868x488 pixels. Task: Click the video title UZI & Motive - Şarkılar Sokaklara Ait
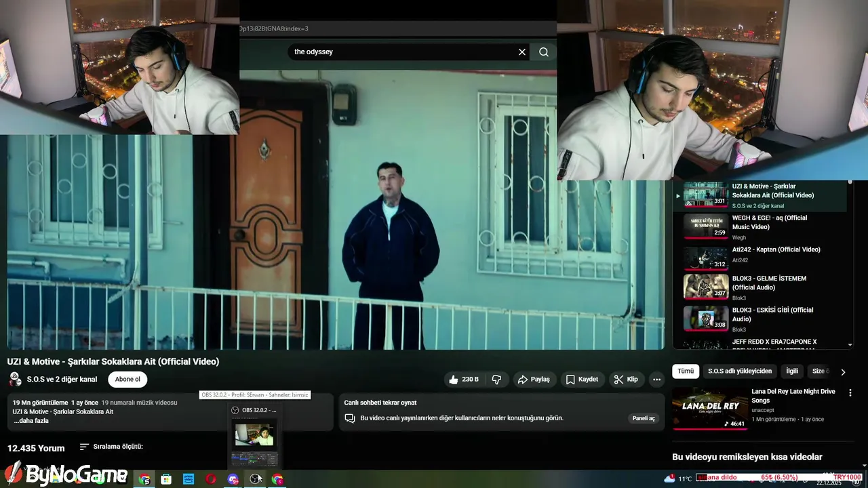(113, 362)
